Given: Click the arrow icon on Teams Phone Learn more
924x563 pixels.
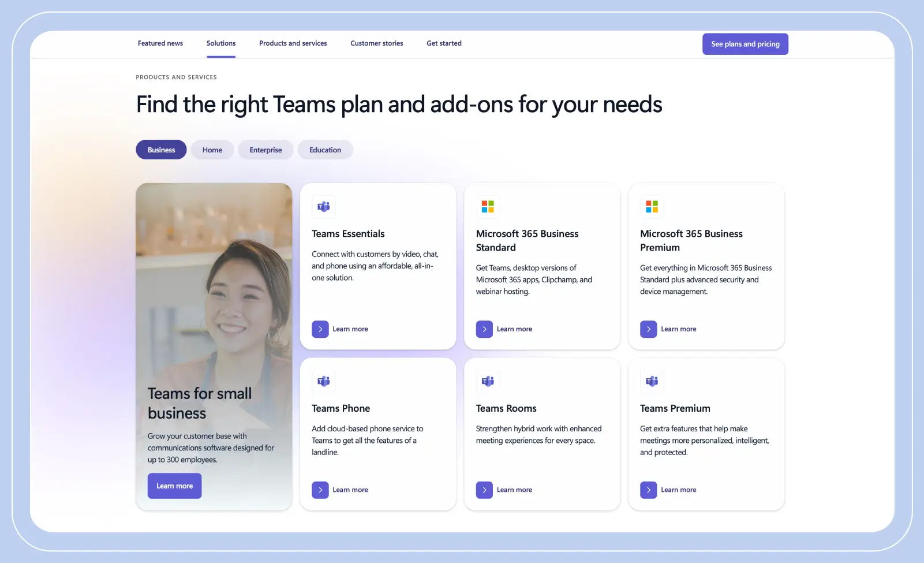Looking at the screenshot, I should click(320, 490).
